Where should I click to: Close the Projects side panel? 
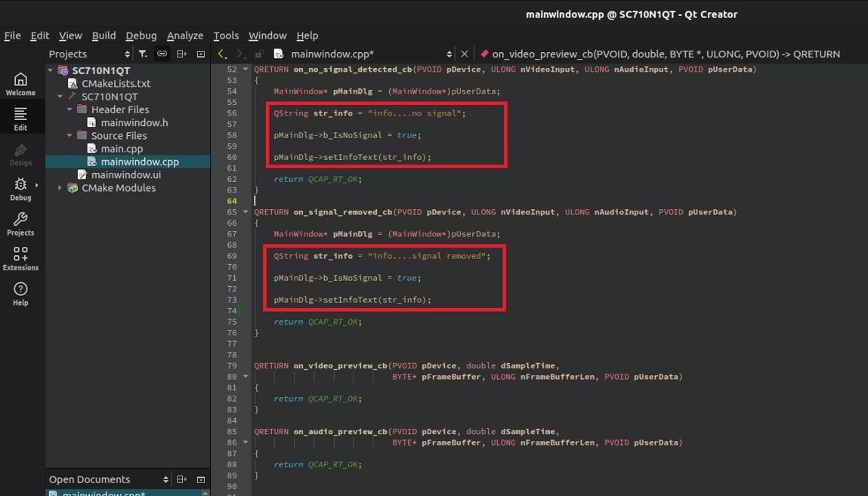pyautogui.click(x=201, y=54)
